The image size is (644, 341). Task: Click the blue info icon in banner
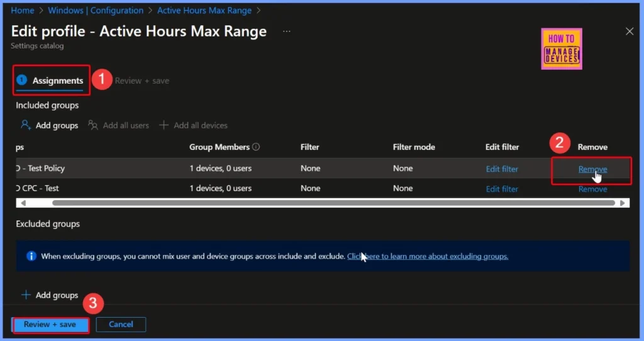click(31, 256)
